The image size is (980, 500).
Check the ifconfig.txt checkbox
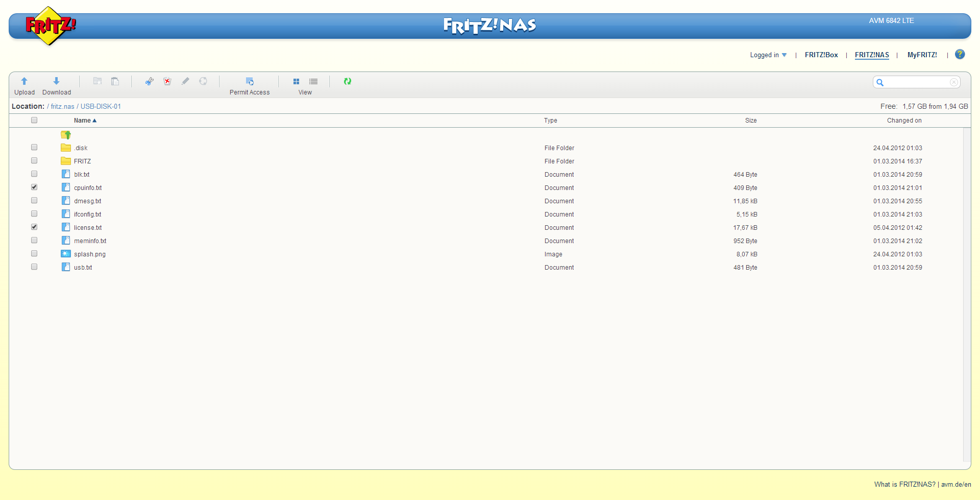coord(34,213)
